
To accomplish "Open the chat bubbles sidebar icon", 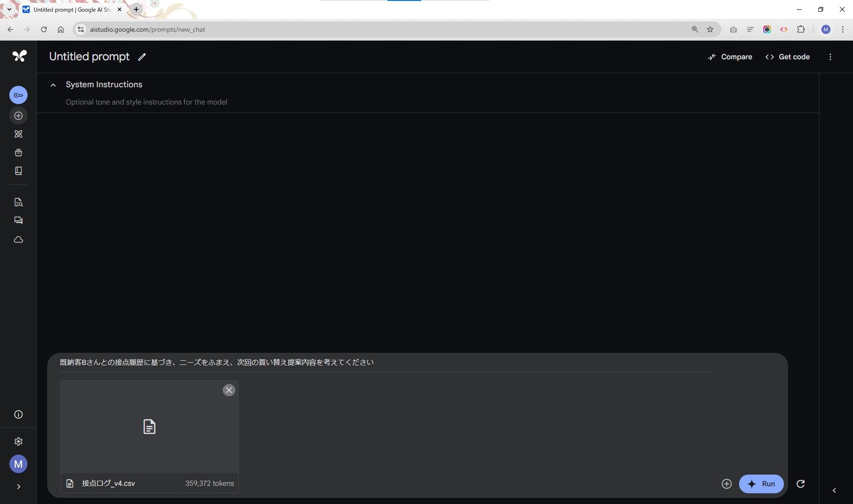I will [x=18, y=220].
